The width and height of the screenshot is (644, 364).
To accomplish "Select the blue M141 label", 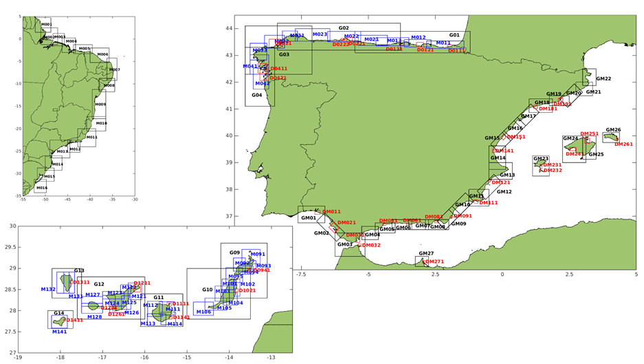I will tap(60, 332).
